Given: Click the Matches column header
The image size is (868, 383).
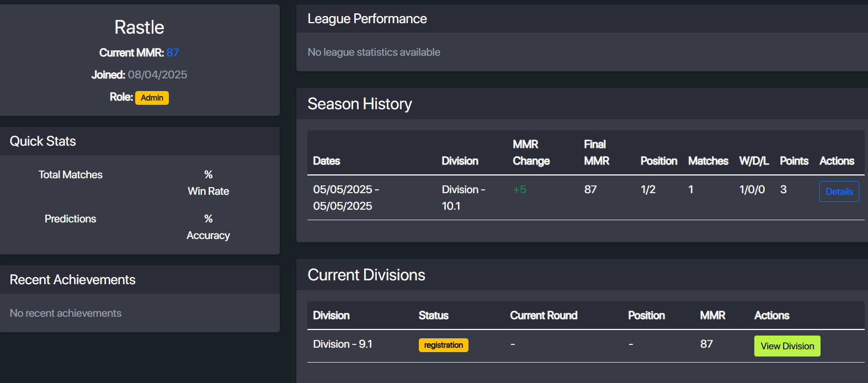Looking at the screenshot, I should 708,161.
